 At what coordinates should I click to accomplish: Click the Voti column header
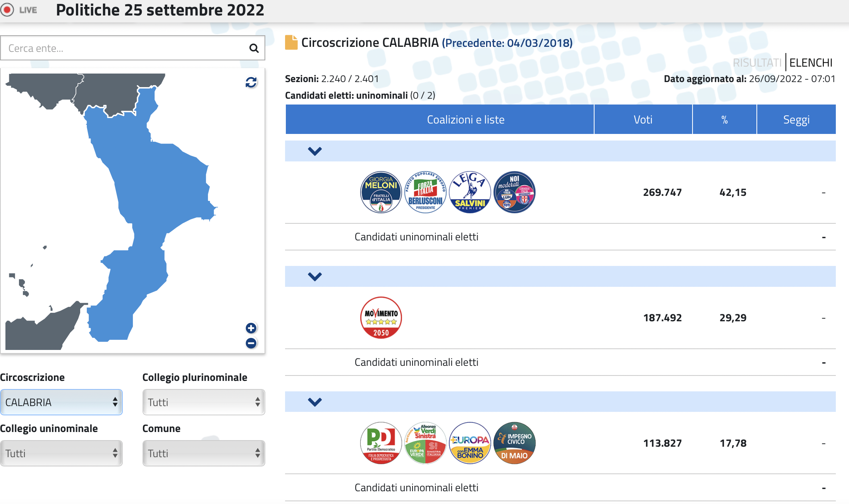coord(643,120)
